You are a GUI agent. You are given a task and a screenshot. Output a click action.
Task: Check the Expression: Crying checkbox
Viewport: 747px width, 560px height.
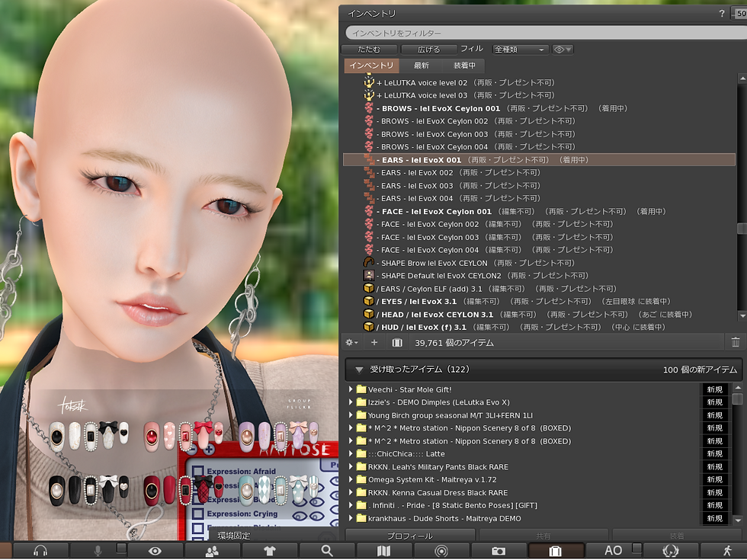(198, 514)
